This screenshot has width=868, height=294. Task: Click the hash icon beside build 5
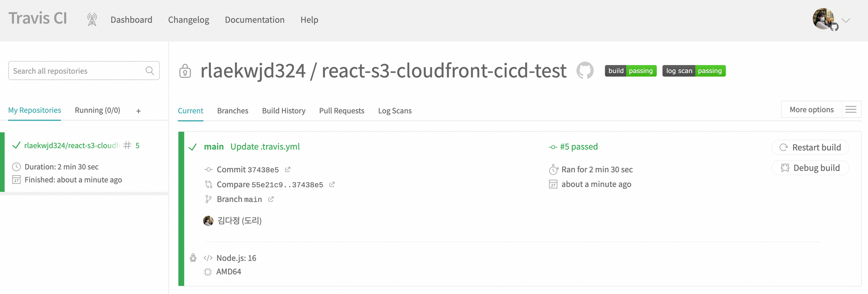click(x=127, y=145)
